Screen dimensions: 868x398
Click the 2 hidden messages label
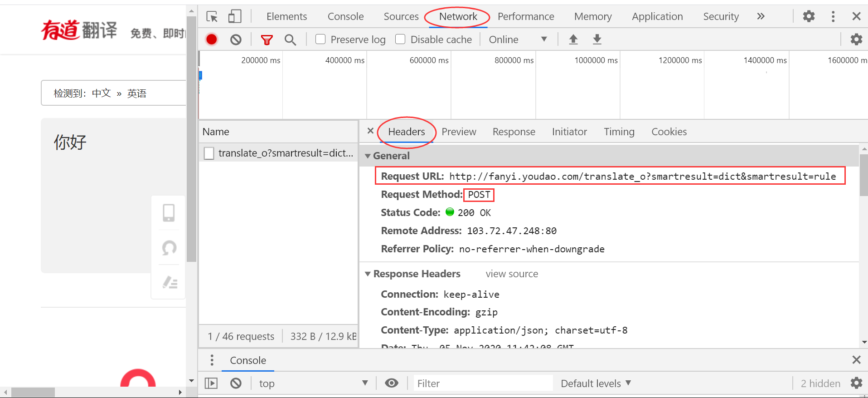[x=820, y=383]
